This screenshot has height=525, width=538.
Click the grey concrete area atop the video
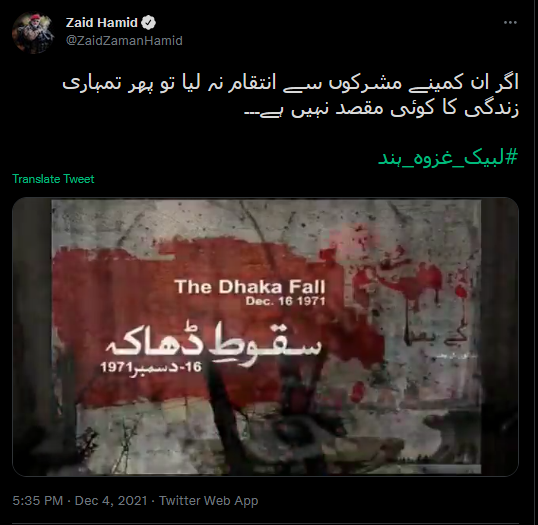tap(266, 220)
